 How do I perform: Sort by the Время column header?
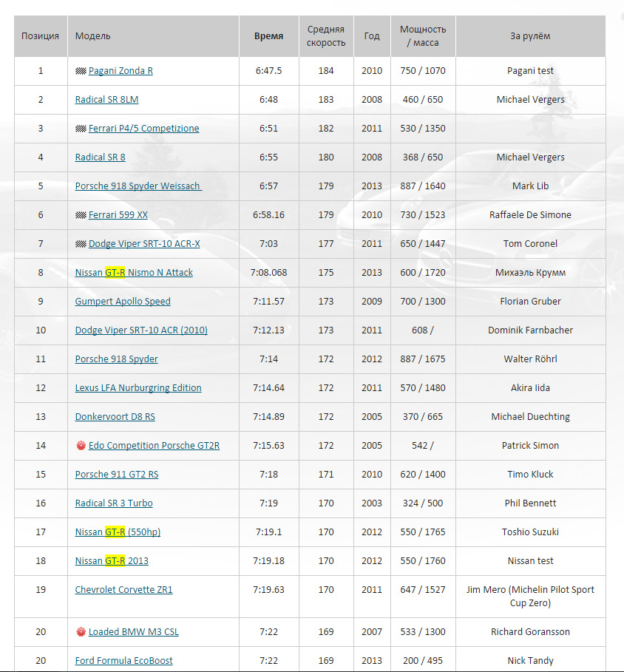(268, 36)
